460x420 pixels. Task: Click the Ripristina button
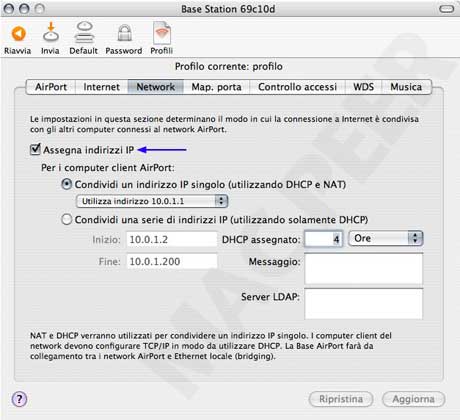(341, 399)
